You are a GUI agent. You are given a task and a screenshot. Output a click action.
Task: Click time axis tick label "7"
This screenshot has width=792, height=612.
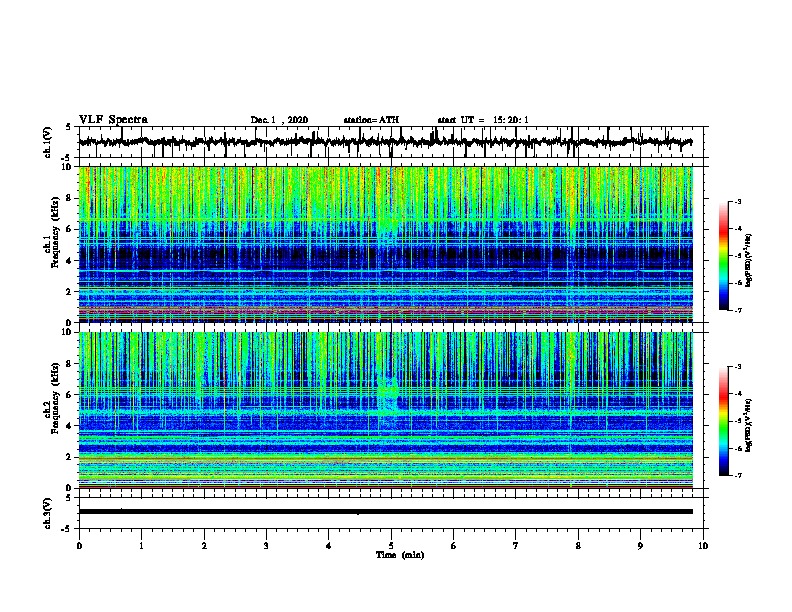(516, 546)
